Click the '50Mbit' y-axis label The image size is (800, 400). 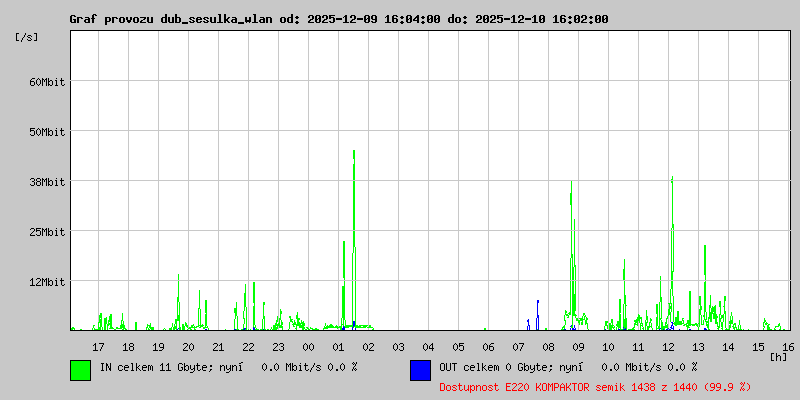click(47, 132)
